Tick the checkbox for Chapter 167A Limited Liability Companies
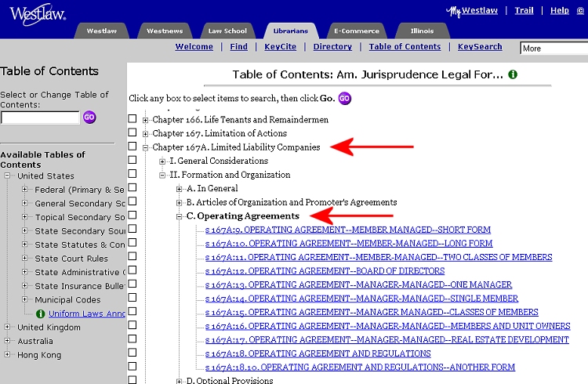 [x=132, y=147]
